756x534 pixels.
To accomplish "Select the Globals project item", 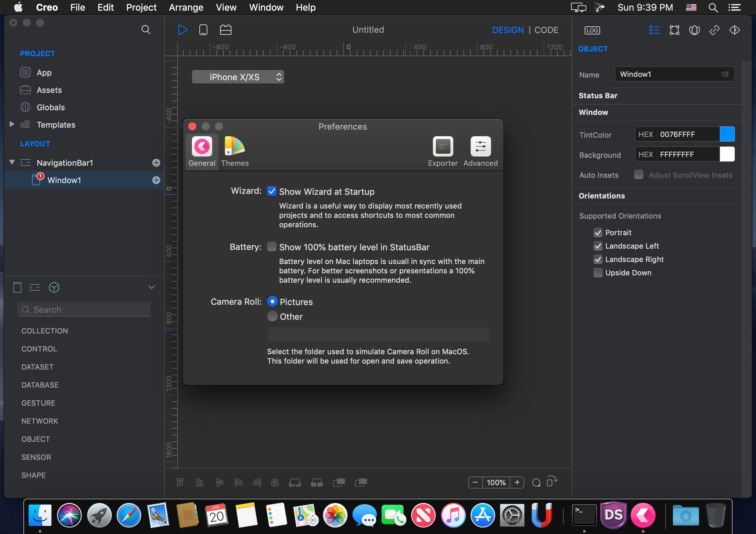I will pos(51,107).
